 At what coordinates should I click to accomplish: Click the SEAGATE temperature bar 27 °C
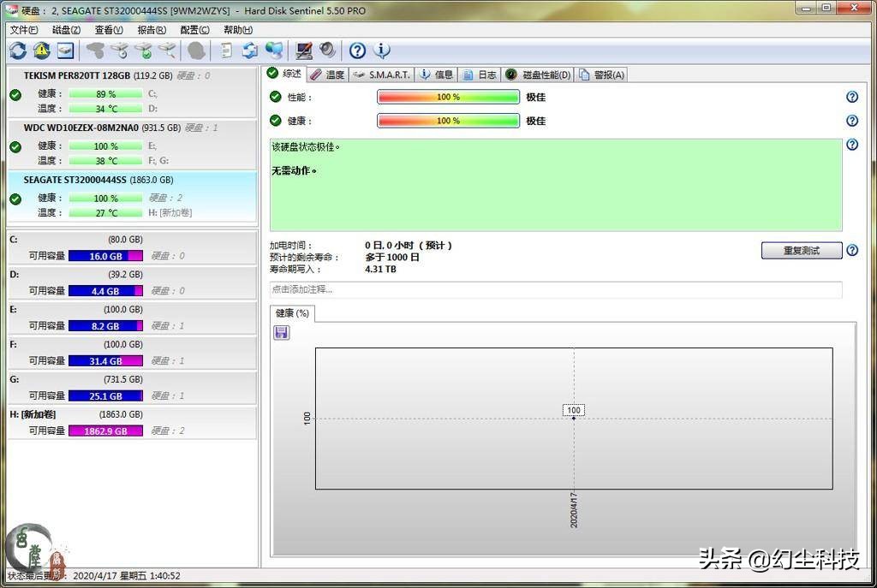pos(105,213)
